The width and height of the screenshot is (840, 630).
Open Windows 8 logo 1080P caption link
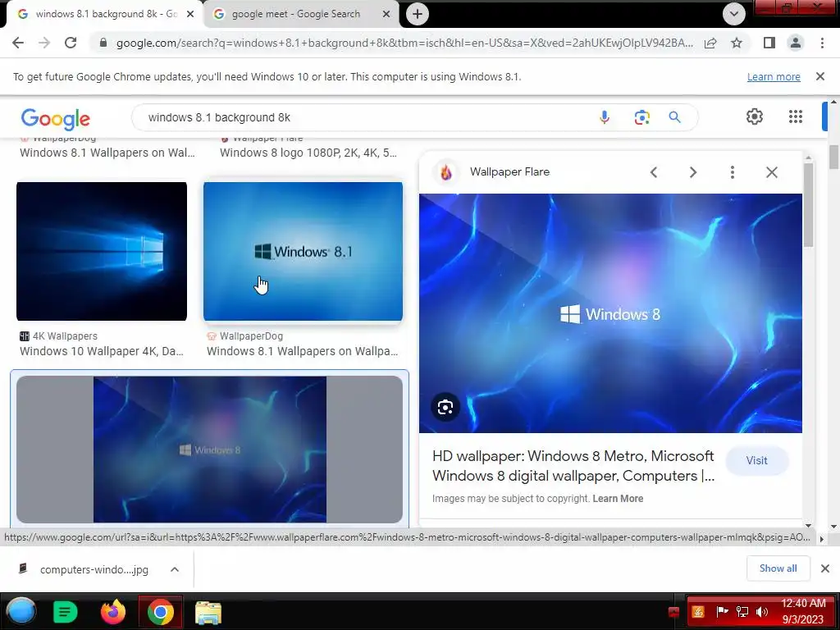(x=308, y=153)
